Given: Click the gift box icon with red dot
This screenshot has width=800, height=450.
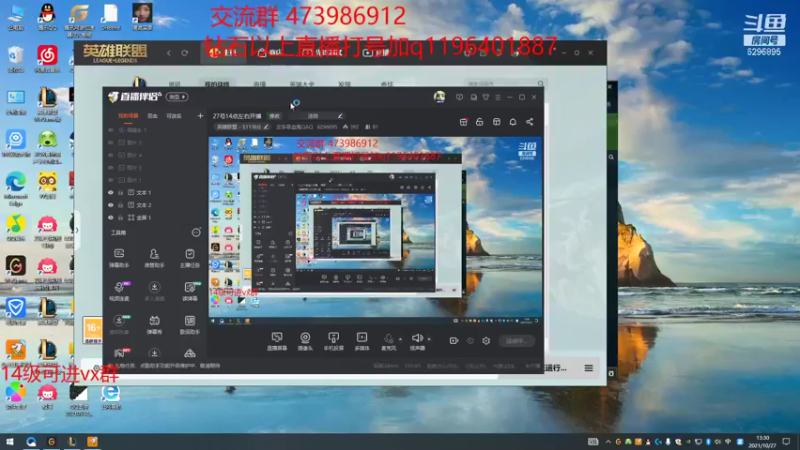Looking at the screenshot, I should (463, 122).
